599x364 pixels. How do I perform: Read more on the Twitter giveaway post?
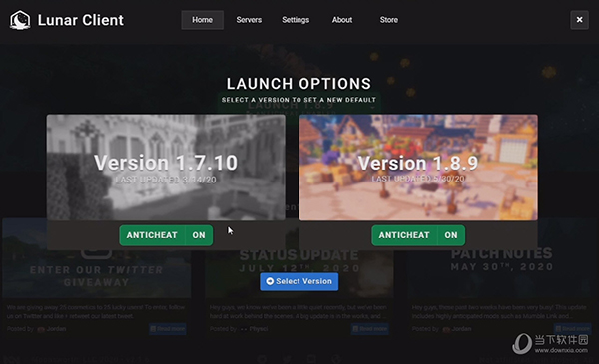point(168,329)
